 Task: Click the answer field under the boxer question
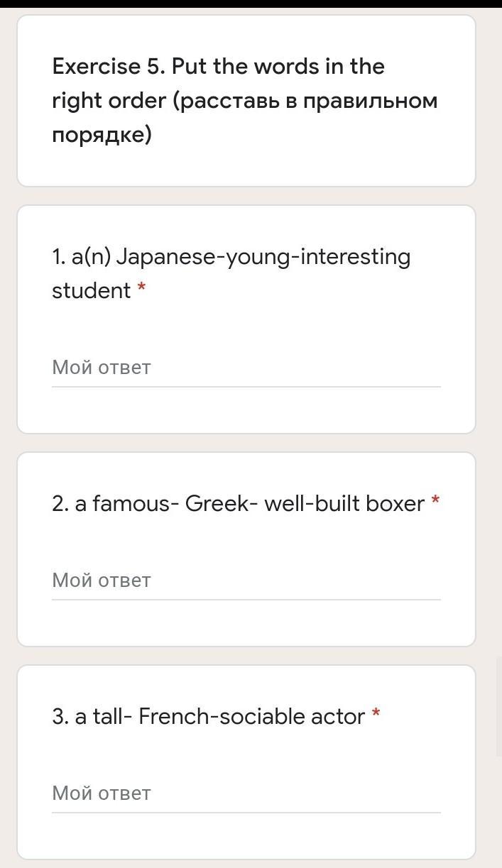pyautogui.click(x=246, y=581)
